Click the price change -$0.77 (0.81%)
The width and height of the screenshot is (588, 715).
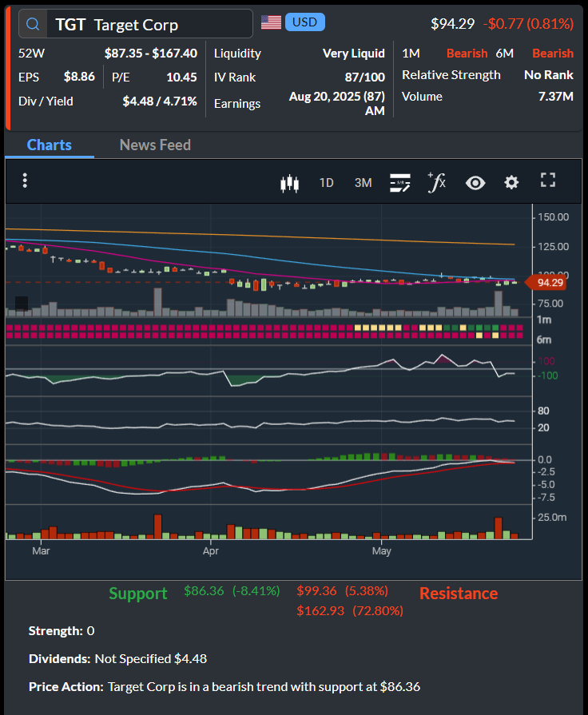click(529, 24)
